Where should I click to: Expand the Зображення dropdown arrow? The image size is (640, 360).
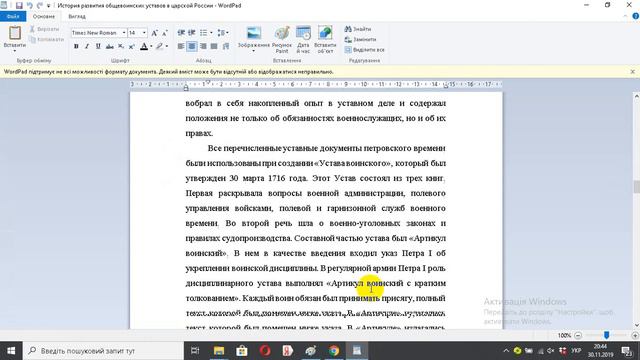(x=253, y=51)
